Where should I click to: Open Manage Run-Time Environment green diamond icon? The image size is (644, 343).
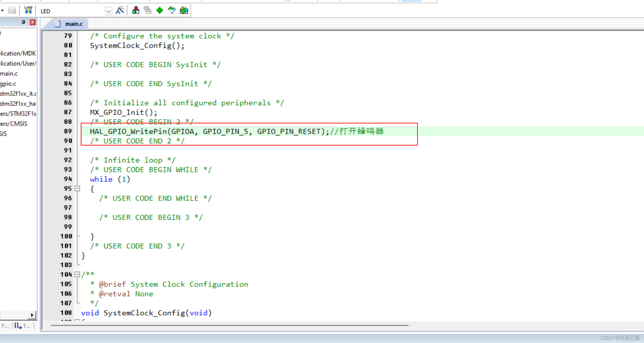click(160, 10)
